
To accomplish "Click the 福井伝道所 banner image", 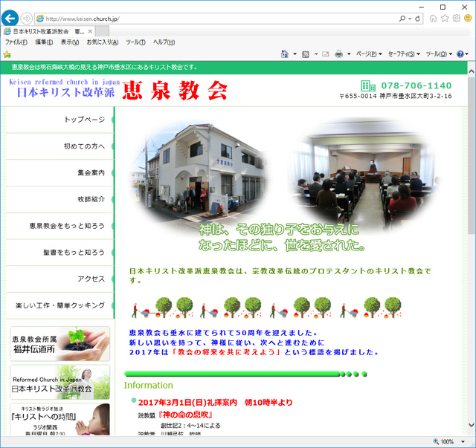I will tap(60, 343).
